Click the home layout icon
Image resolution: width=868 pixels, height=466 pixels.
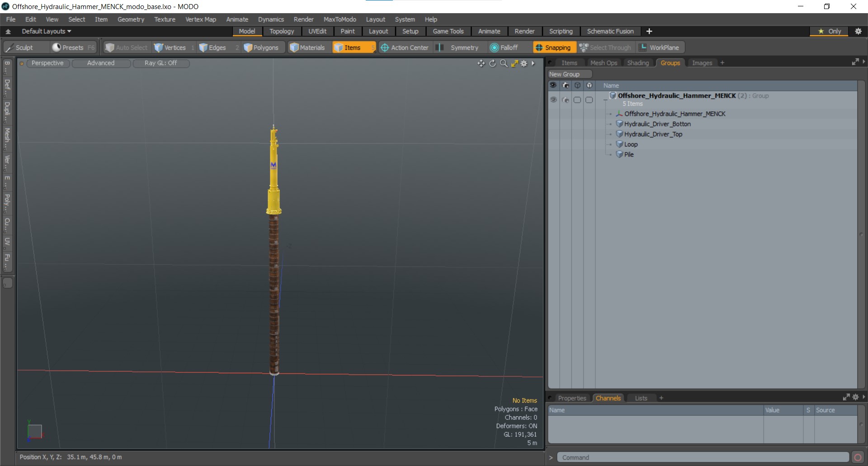[x=8, y=31]
